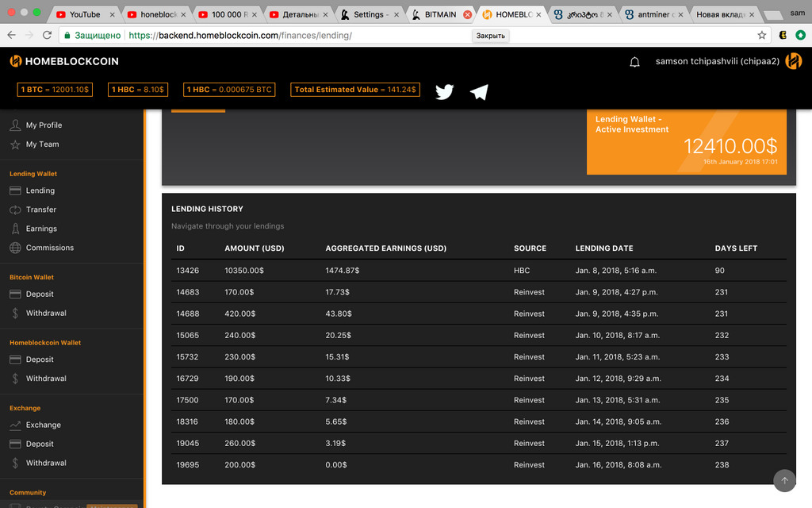This screenshot has height=508, width=812.
Task: Close the BITMAIN tab
Action: tap(467, 14)
